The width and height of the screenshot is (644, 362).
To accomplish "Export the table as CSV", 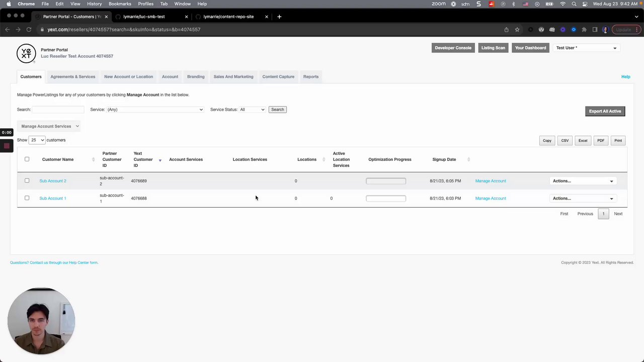I will 565,141.
